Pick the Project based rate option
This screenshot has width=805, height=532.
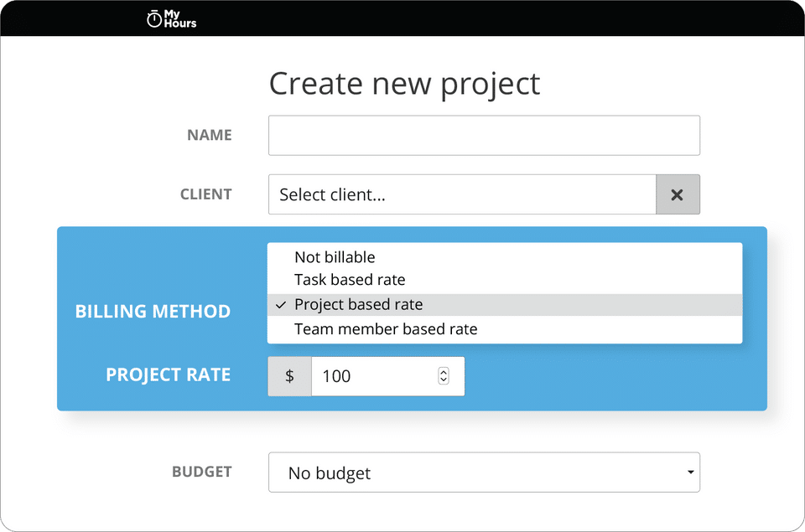(358, 305)
